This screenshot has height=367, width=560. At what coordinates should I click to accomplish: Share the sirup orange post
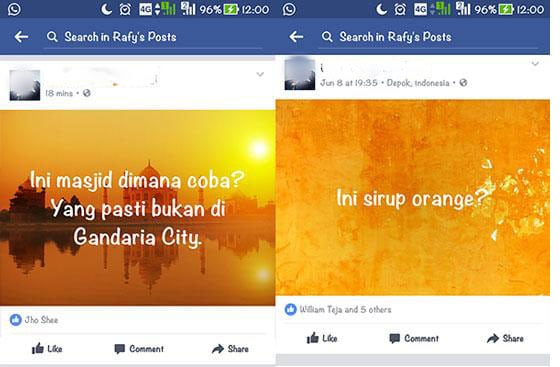coord(505,338)
